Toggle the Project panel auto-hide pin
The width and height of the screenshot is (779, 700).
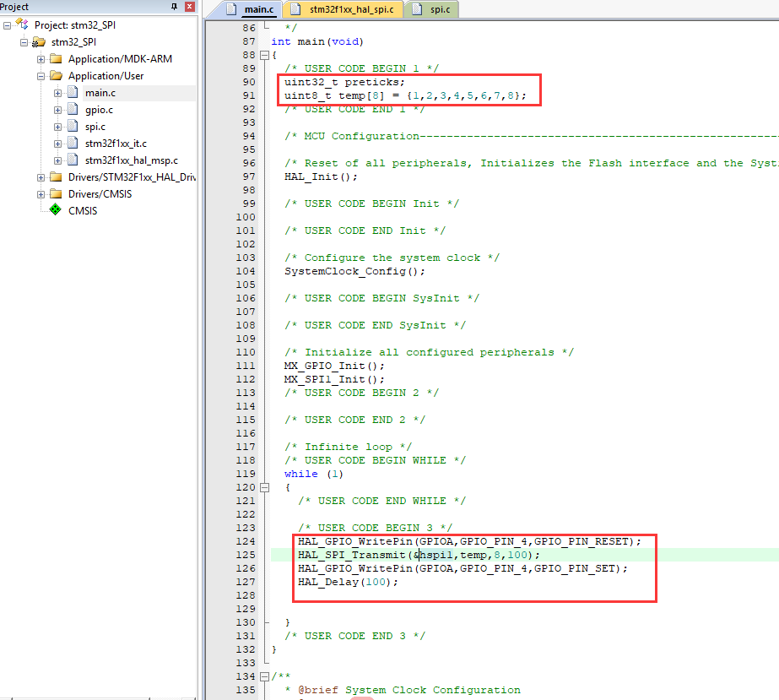coord(174,7)
